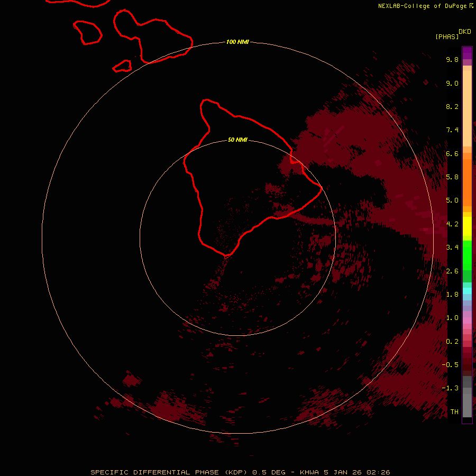Select the 4.2 scale value
The width and height of the screenshot is (476, 476).
452,224
